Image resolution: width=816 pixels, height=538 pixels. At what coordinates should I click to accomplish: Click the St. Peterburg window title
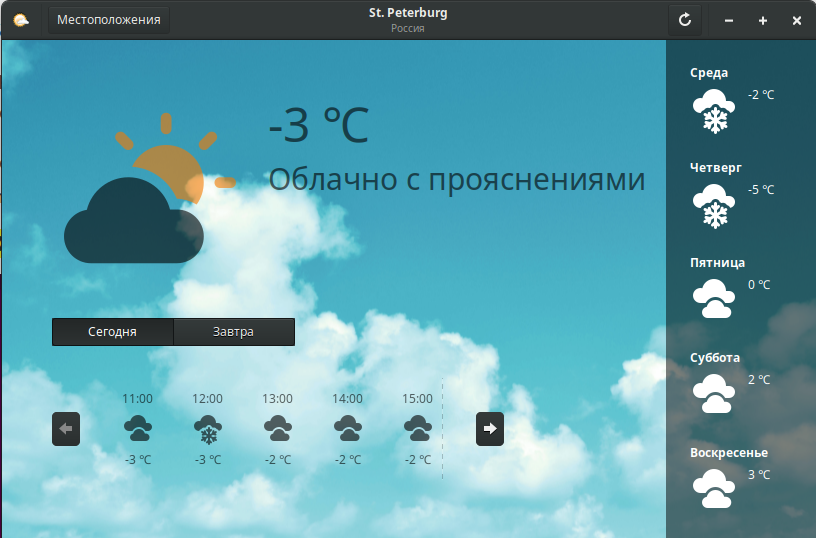click(x=408, y=13)
